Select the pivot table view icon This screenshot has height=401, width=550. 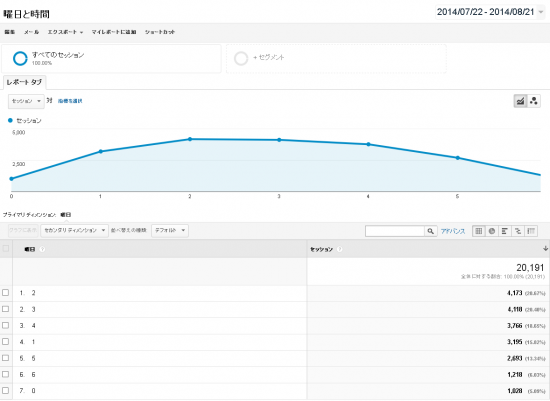tap(531, 231)
